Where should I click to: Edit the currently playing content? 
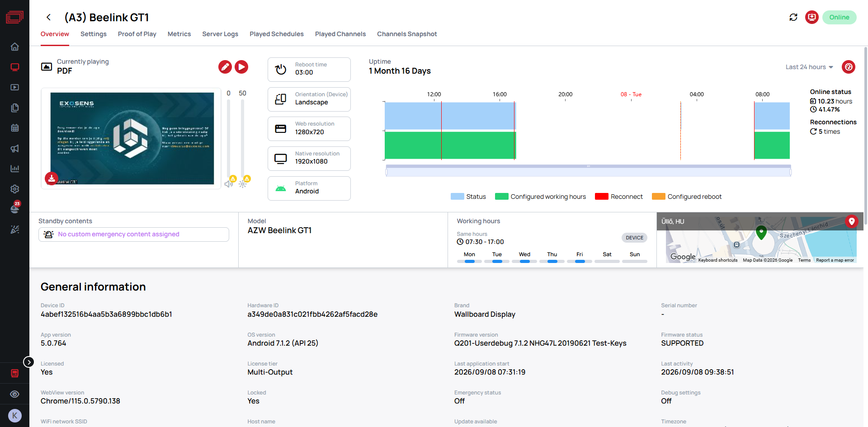225,67
